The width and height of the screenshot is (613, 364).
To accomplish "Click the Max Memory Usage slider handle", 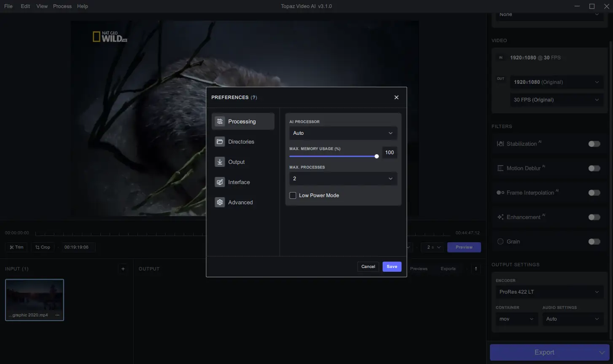I will pos(376,156).
